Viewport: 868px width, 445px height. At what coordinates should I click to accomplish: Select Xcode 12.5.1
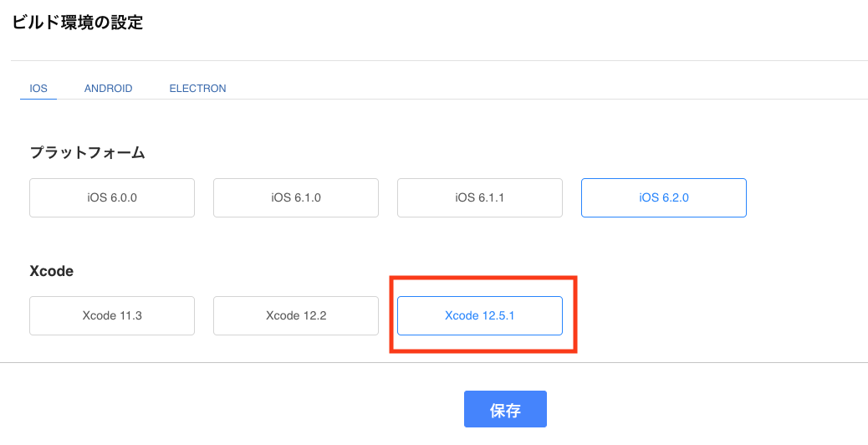[x=480, y=316]
